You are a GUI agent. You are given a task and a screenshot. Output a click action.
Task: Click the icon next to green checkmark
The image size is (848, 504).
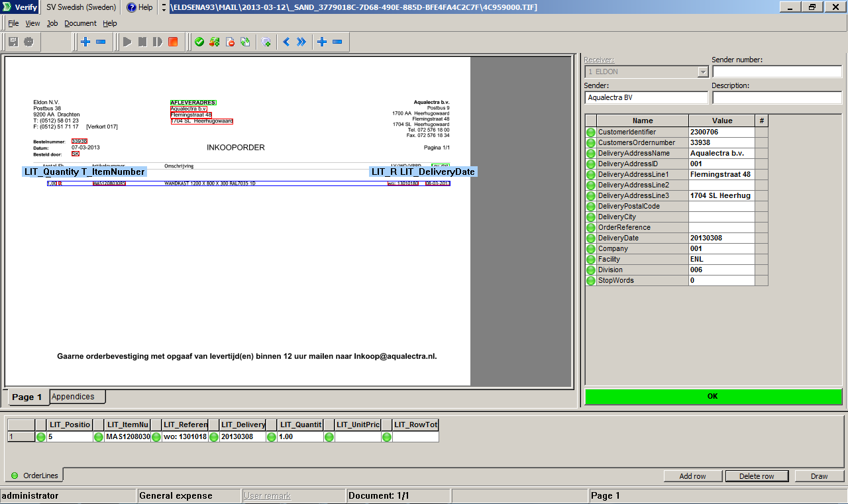coord(215,42)
